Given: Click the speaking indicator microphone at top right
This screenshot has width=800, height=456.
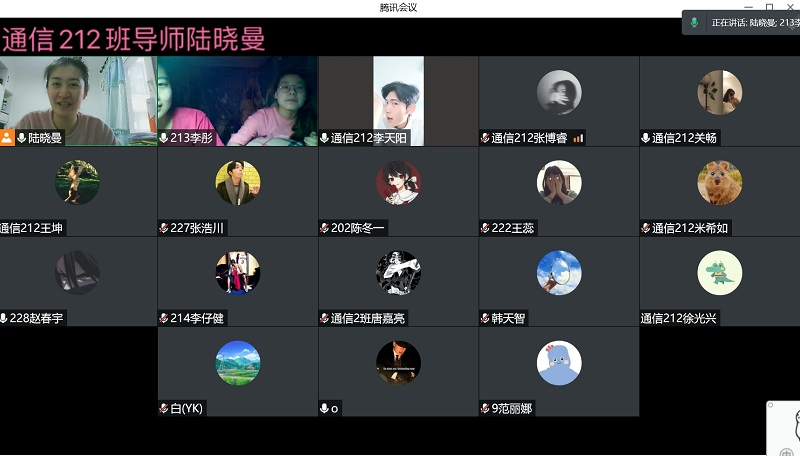Looking at the screenshot, I should [x=695, y=22].
